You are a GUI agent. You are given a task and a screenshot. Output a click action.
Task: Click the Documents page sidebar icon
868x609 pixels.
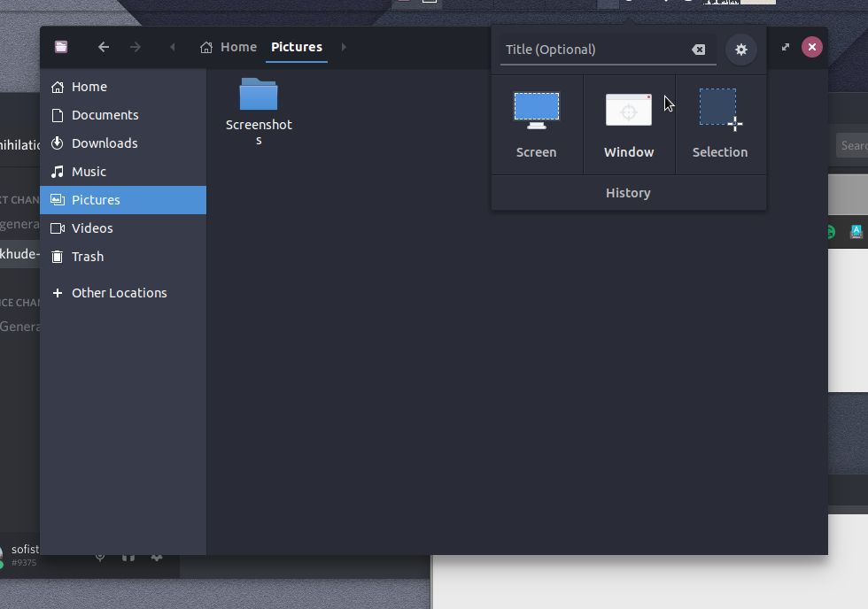(57, 115)
